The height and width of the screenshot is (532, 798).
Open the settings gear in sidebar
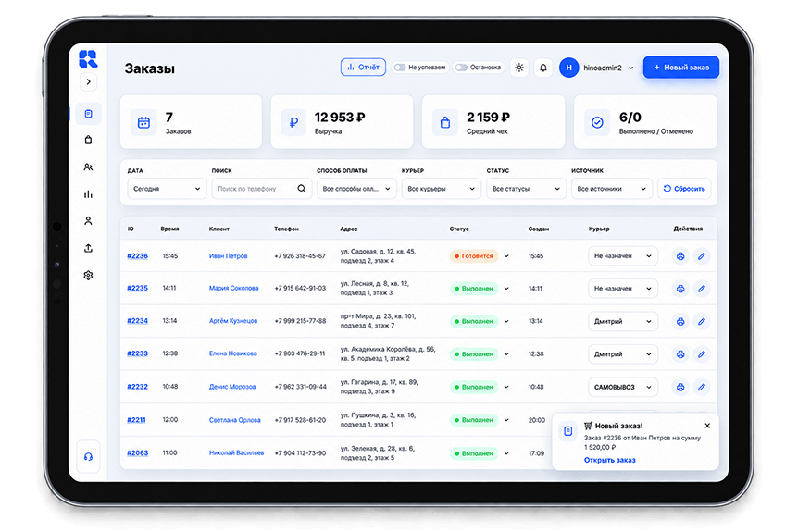click(x=89, y=275)
